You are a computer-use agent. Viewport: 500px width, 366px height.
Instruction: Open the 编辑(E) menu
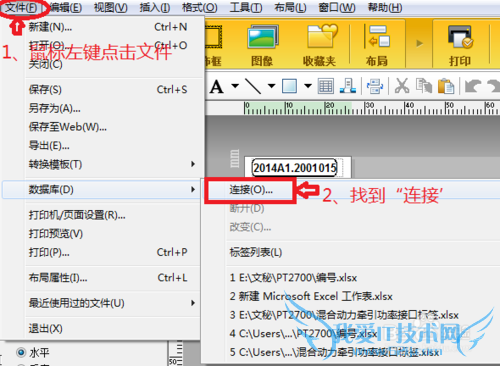[66, 7]
